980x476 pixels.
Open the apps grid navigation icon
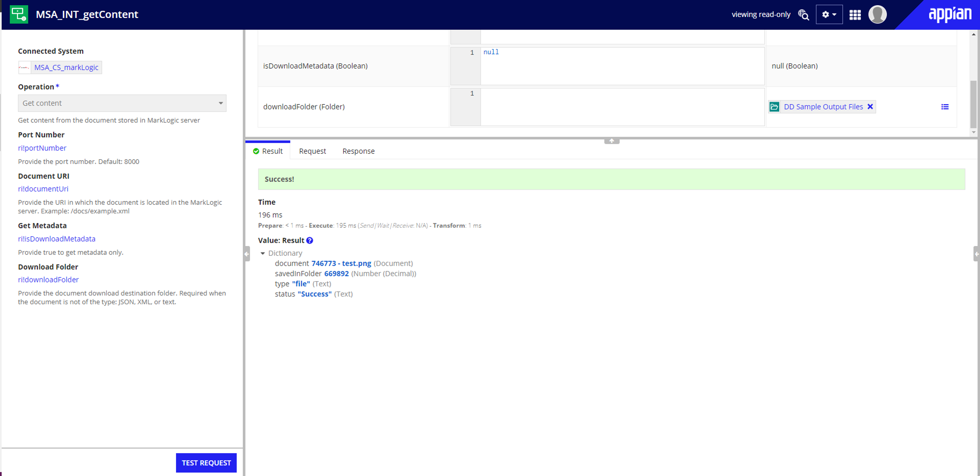pos(855,15)
